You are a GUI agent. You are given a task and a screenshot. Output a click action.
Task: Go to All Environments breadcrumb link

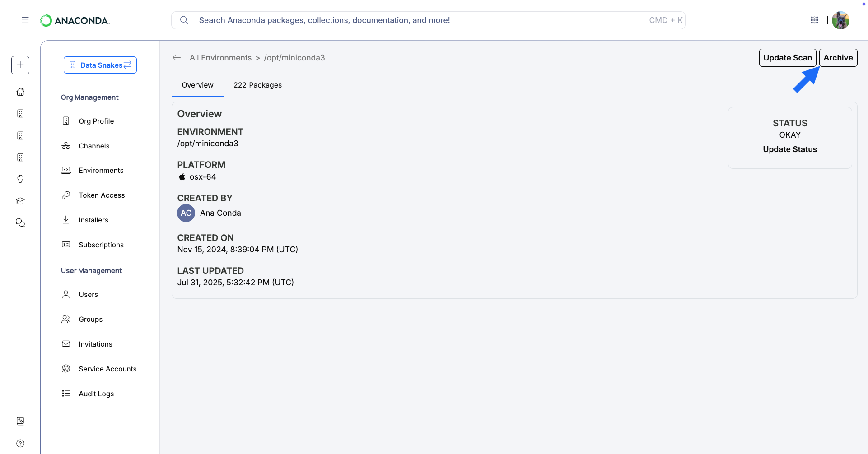pos(220,58)
